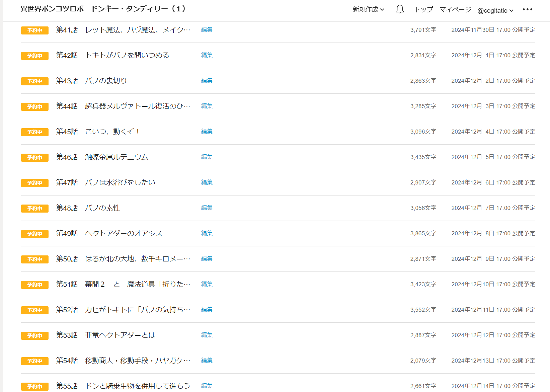Screen dimensions: 550x392
Task: Go to トップ page
Action: pos(424,9)
